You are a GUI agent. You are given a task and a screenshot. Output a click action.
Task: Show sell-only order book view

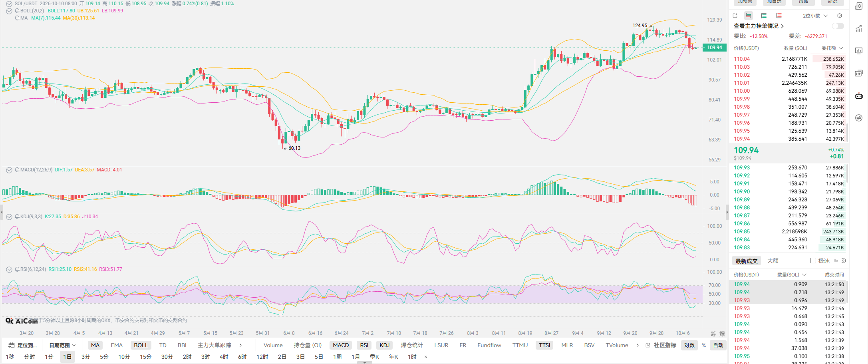(x=779, y=16)
